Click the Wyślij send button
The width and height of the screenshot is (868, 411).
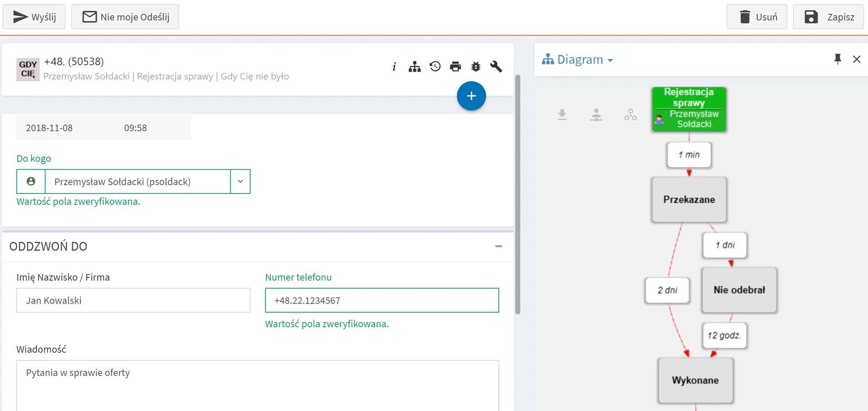pos(34,17)
